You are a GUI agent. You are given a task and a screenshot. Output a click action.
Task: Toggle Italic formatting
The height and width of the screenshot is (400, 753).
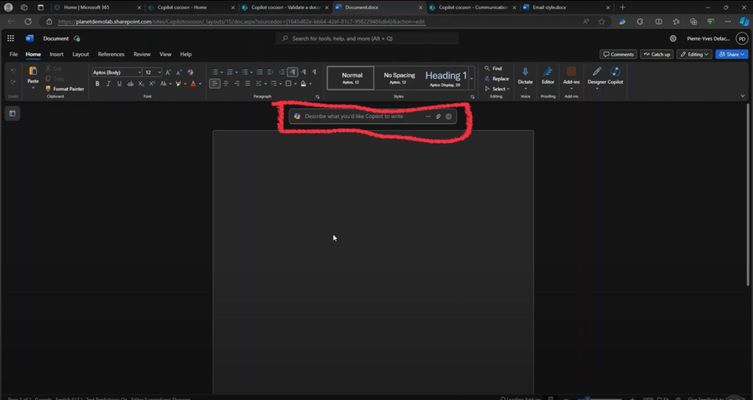point(109,84)
